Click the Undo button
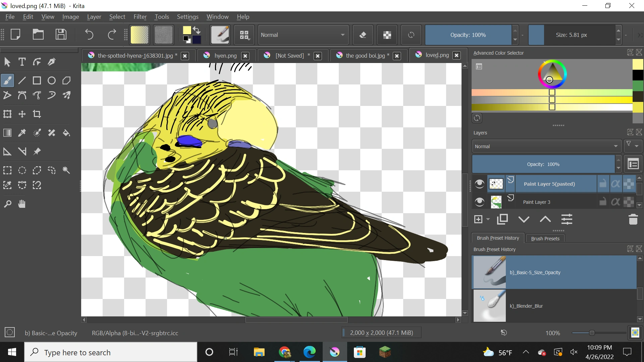644x362 pixels. (89, 35)
